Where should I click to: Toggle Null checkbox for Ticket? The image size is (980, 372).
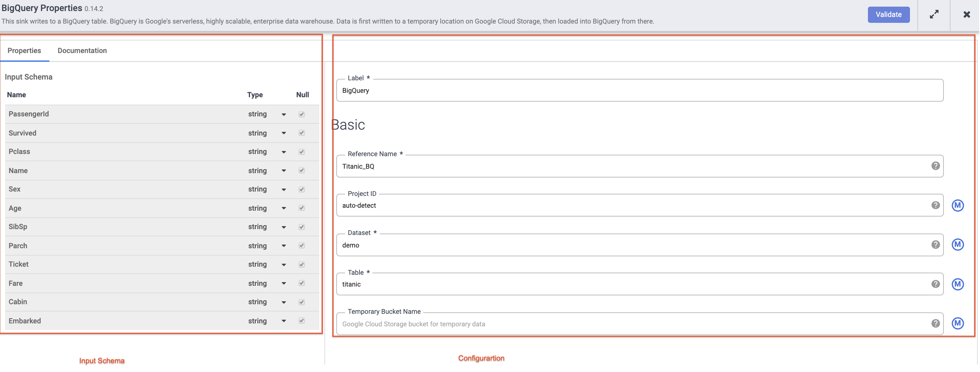pos(302,265)
